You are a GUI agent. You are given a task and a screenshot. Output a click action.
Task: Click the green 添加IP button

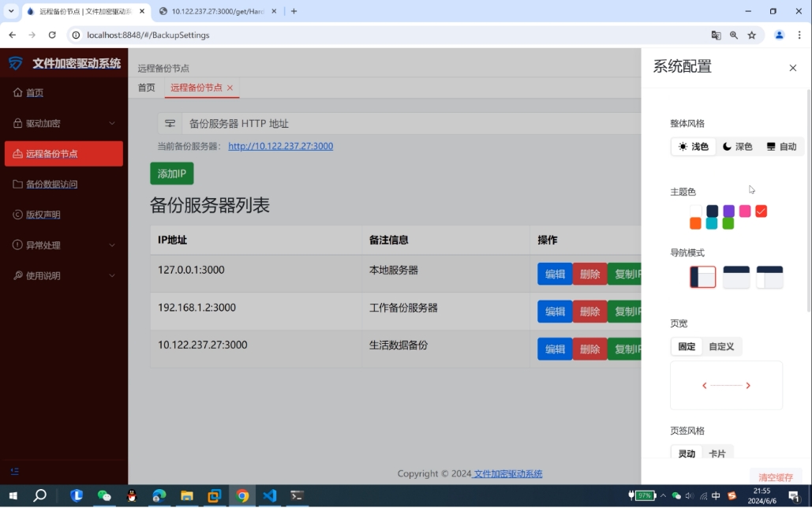tap(171, 174)
